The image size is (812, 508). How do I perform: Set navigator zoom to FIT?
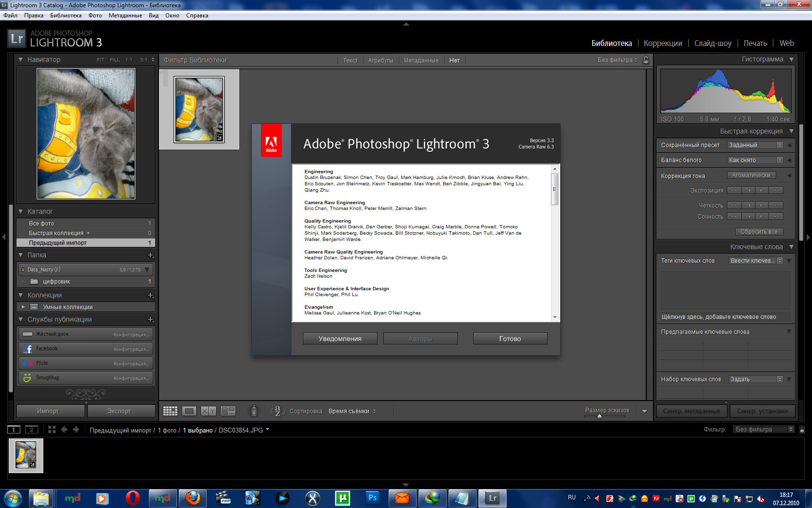pos(100,60)
